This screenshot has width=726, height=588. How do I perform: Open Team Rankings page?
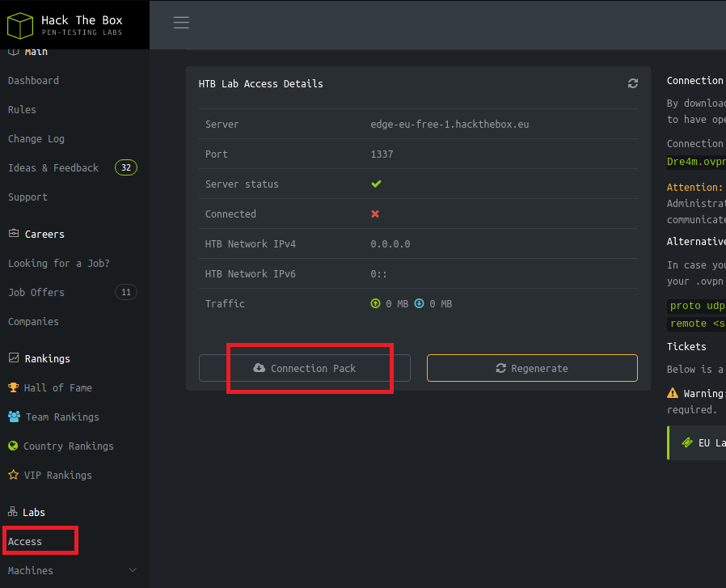pos(62,417)
